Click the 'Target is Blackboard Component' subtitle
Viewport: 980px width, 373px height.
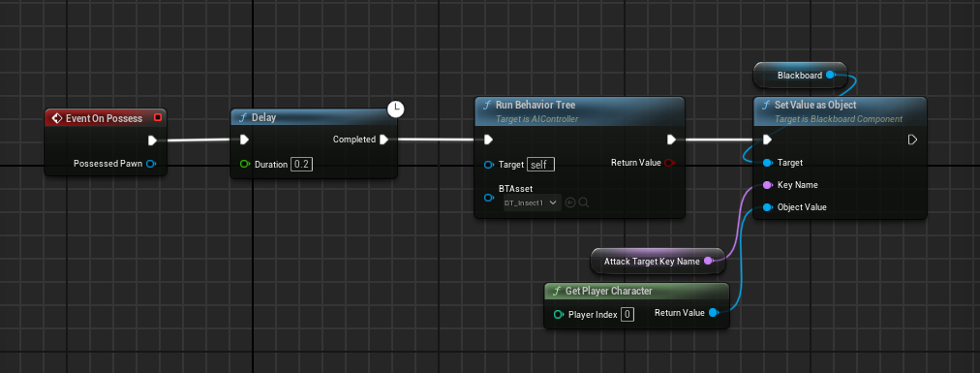click(838, 118)
